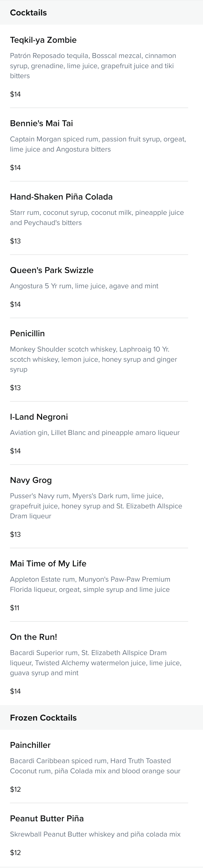This screenshot has width=203, height=868.
Task: Tap Mai Time of My Life
Action: point(48,564)
